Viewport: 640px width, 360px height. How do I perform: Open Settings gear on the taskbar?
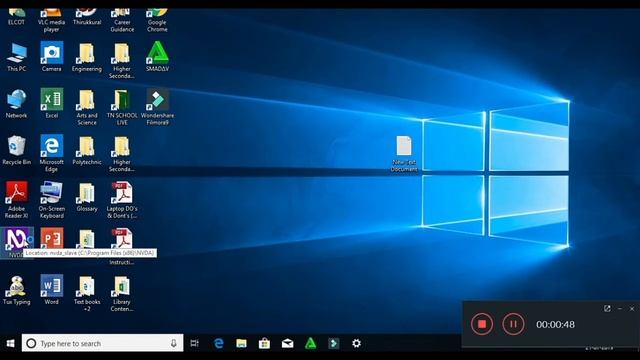(x=356, y=343)
